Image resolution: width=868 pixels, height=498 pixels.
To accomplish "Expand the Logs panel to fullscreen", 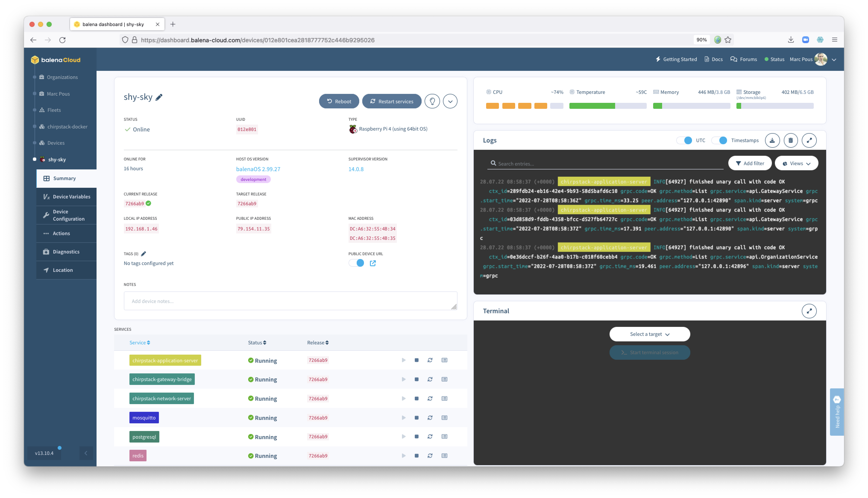I will [809, 140].
